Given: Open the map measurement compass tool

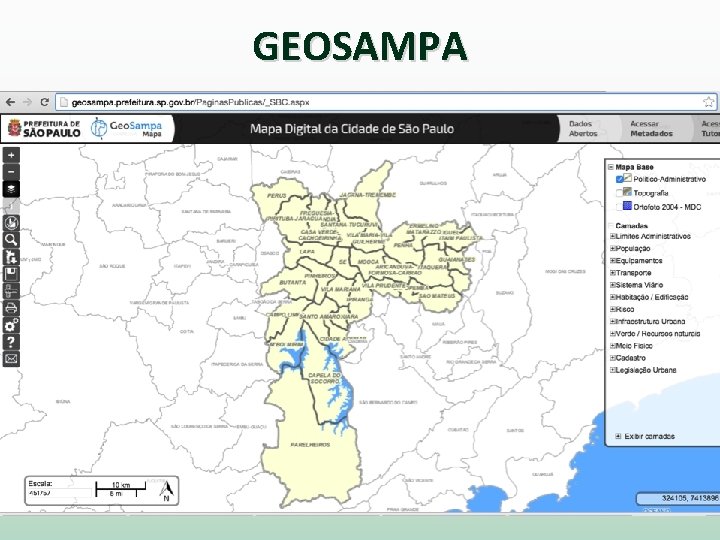Looking at the screenshot, I should click(x=11, y=223).
